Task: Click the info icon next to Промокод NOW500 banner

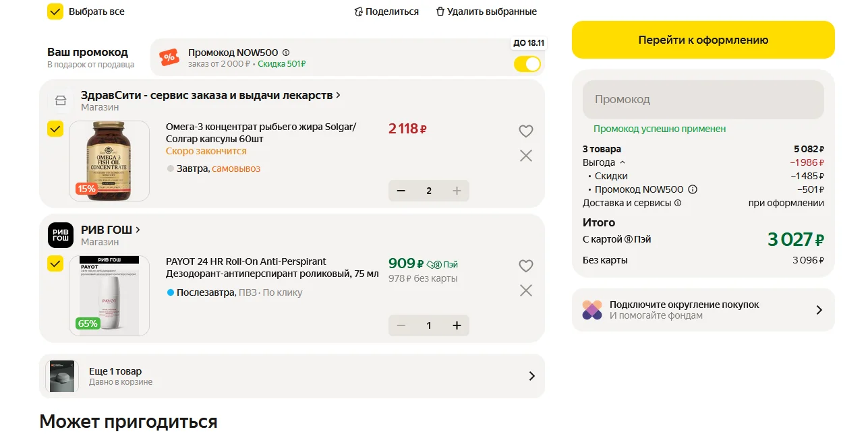Action: pos(286,53)
